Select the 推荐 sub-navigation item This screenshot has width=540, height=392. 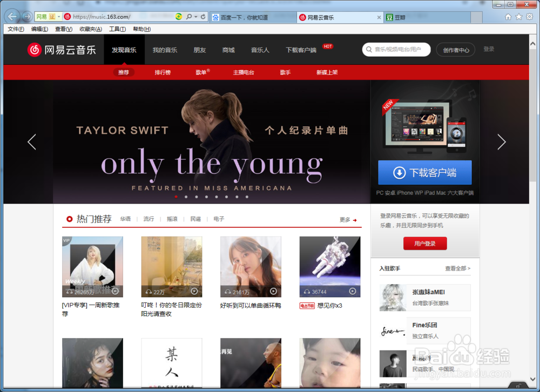124,72
